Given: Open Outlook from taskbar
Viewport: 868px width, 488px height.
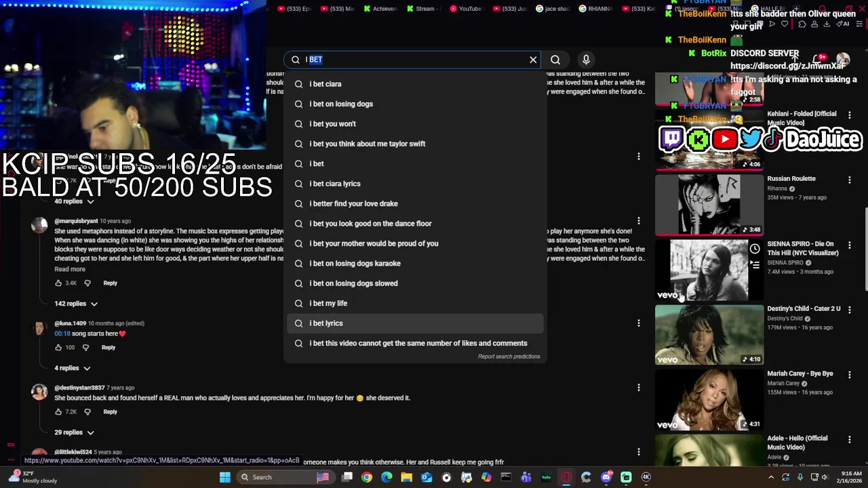Looking at the screenshot, I should (427, 477).
